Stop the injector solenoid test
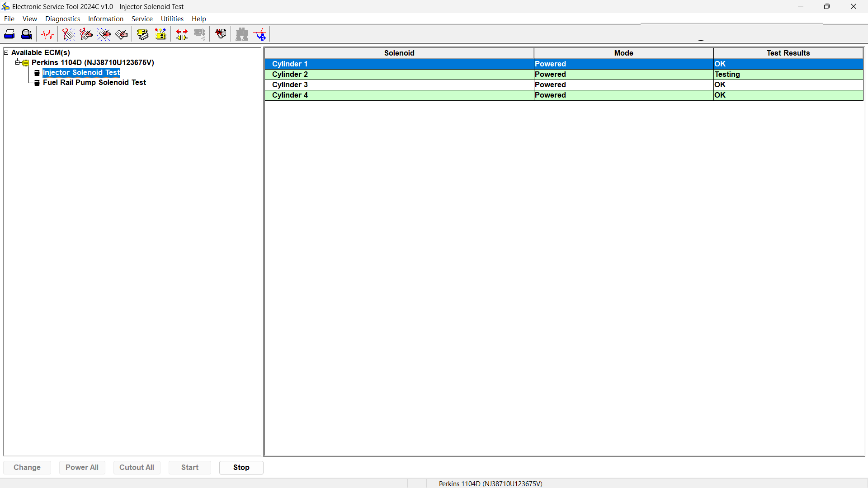Viewport: 868px width, 488px height. coord(241,468)
